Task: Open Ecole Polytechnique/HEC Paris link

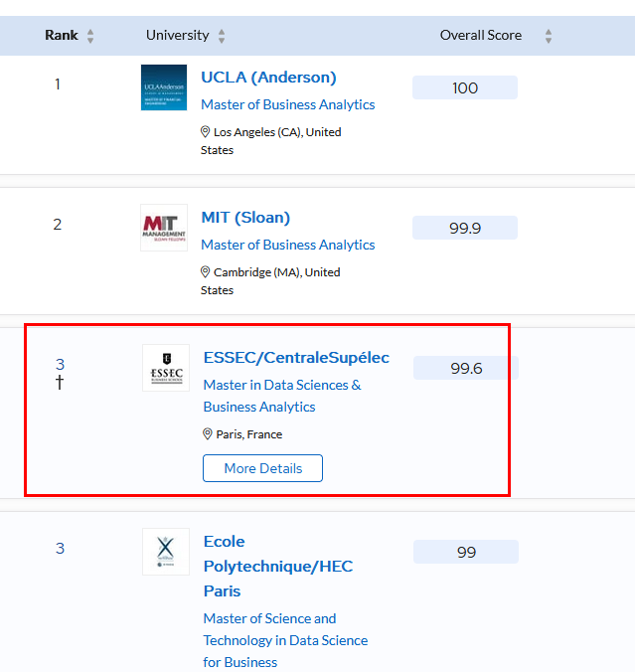Action: pyautogui.click(x=278, y=567)
